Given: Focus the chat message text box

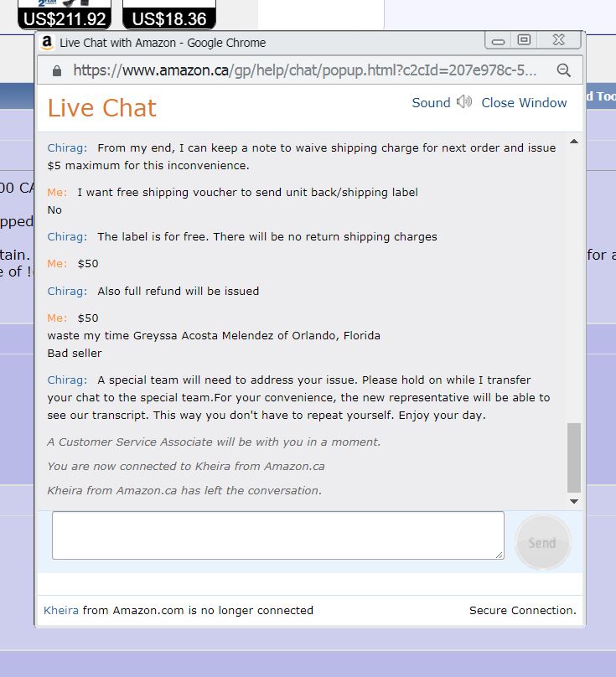Looking at the screenshot, I should coord(278,535).
